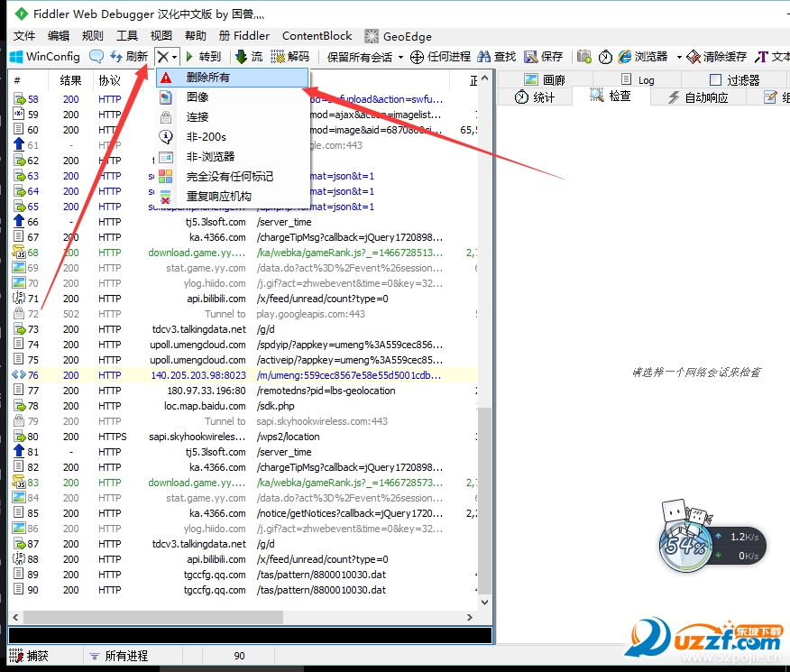This screenshot has width=790, height=672.
Task: Open 查找 find sessions
Action: click(x=497, y=57)
